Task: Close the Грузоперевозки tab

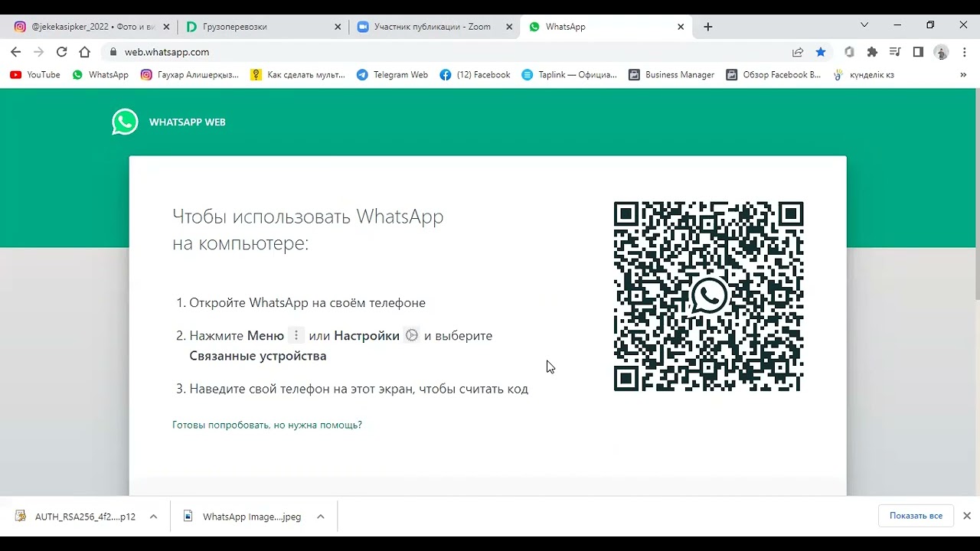Action: coord(338,27)
